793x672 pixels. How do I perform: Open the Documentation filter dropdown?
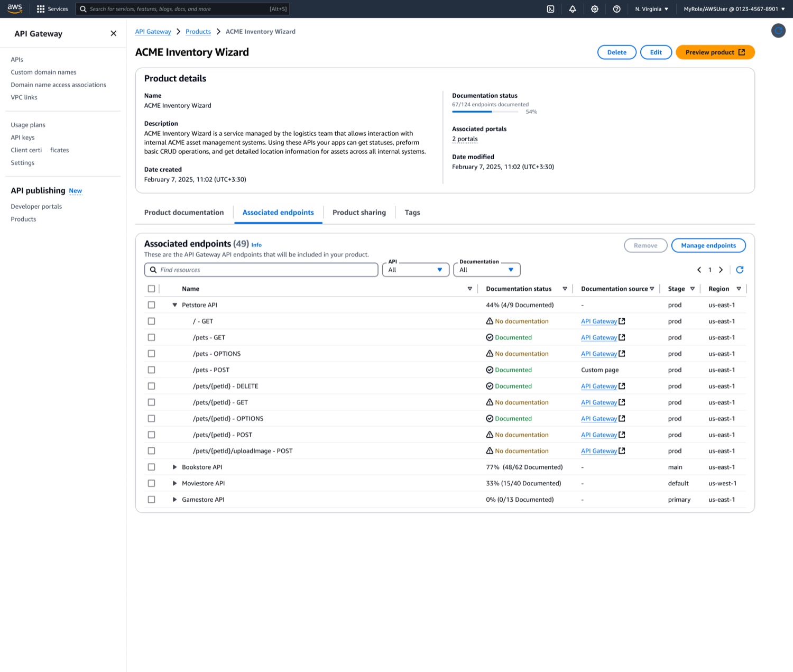pos(487,270)
